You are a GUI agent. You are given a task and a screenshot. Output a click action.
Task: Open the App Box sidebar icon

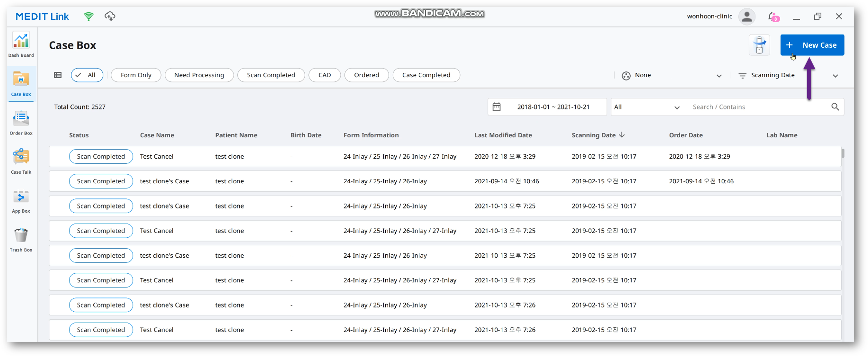pos(21,200)
